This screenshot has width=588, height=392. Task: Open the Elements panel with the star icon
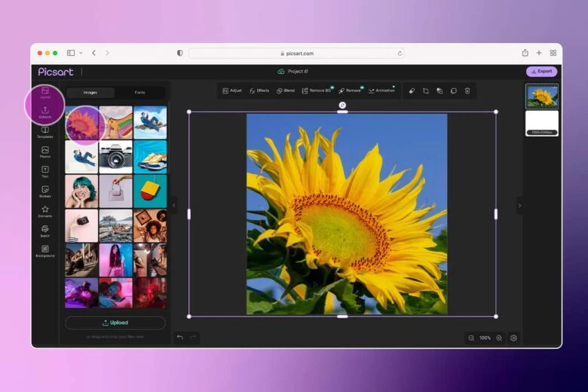(x=45, y=211)
